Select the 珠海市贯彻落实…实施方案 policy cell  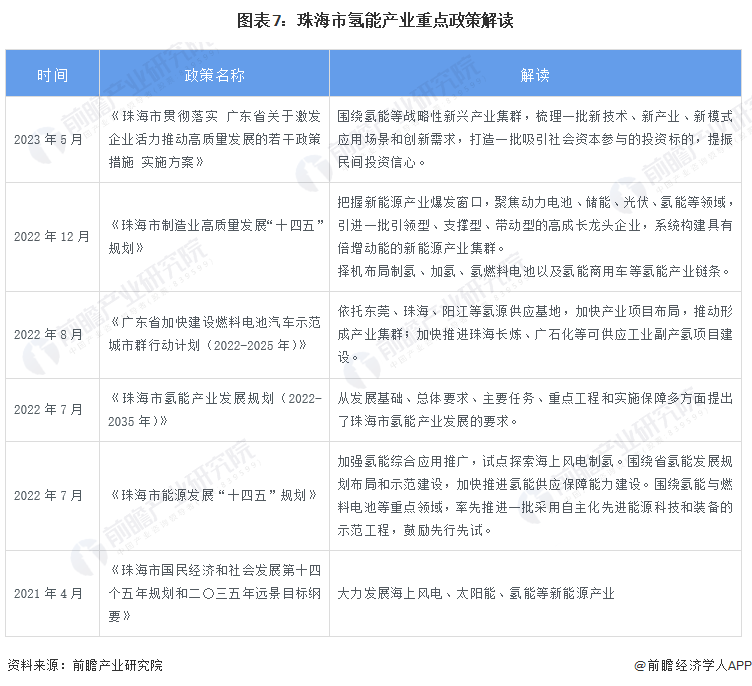214,139
